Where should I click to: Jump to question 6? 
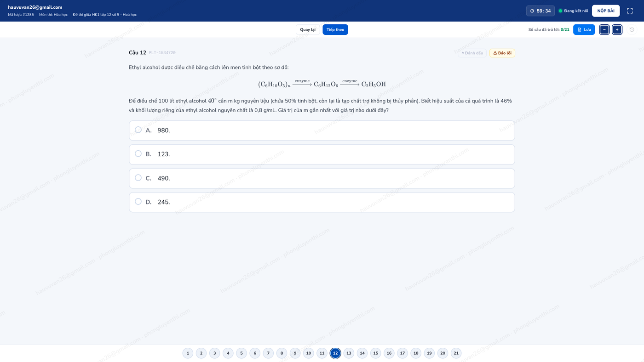coord(255,353)
